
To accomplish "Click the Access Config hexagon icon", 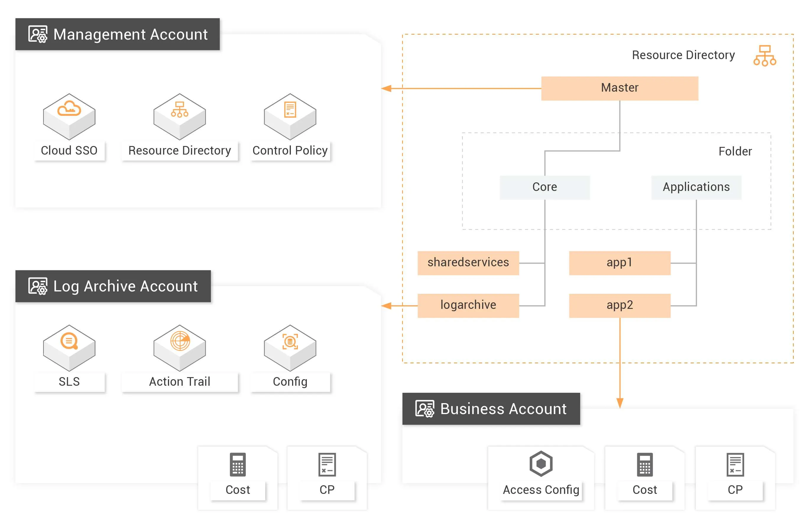I will pyautogui.click(x=541, y=463).
